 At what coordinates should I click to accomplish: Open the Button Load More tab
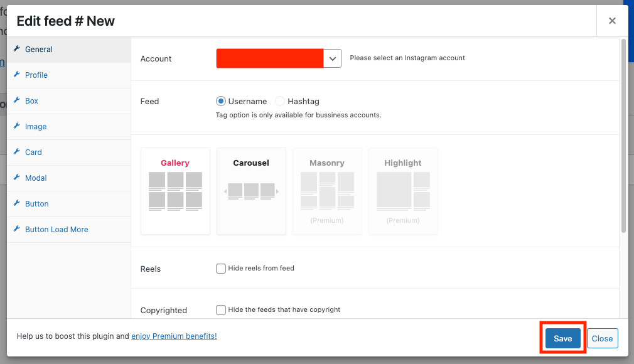[x=56, y=229]
